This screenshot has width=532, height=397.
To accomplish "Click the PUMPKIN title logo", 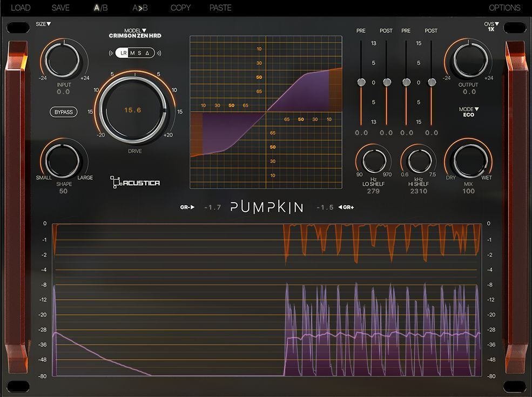I will pos(267,207).
